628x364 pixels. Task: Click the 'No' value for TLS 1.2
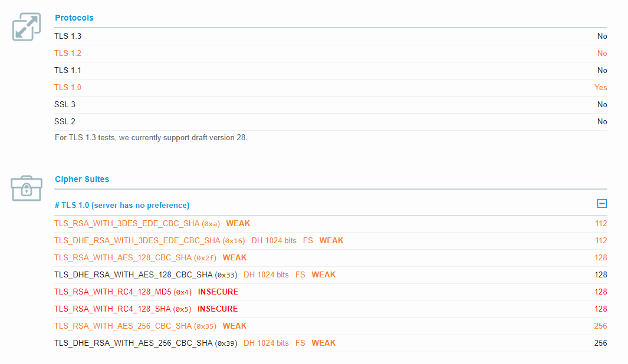click(602, 53)
